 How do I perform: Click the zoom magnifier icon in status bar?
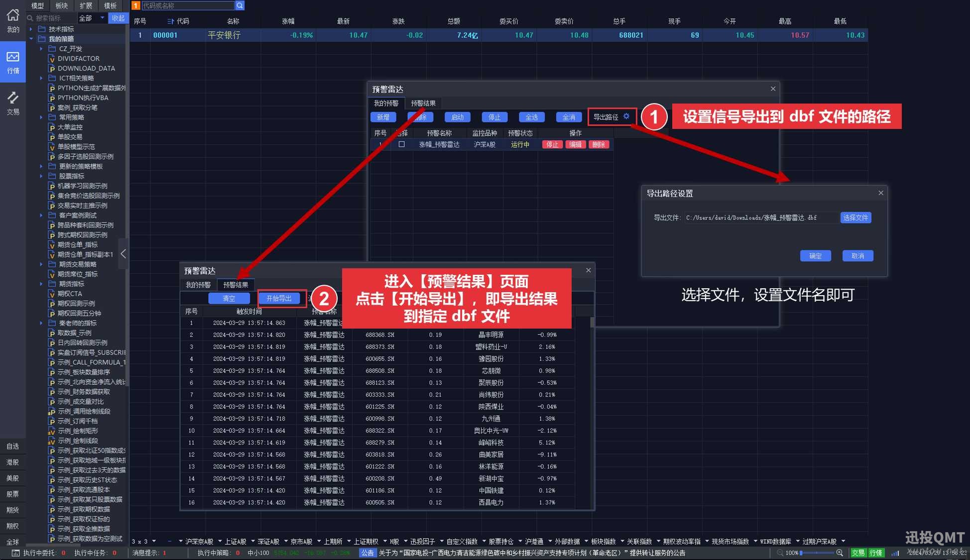click(x=840, y=553)
